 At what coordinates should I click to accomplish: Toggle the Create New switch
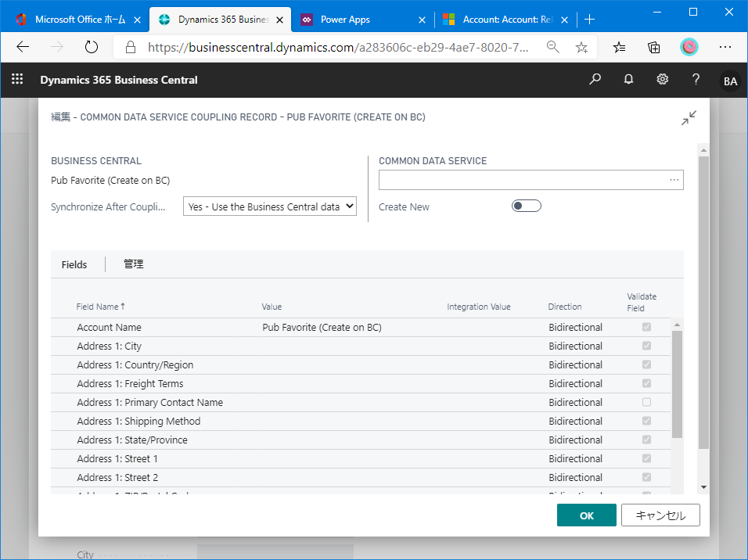click(526, 206)
